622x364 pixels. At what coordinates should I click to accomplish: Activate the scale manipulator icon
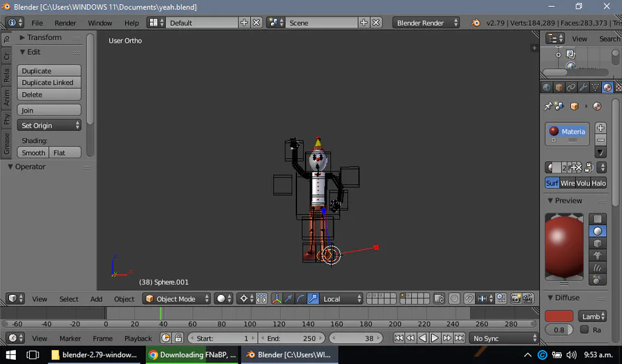pyautogui.click(x=313, y=298)
